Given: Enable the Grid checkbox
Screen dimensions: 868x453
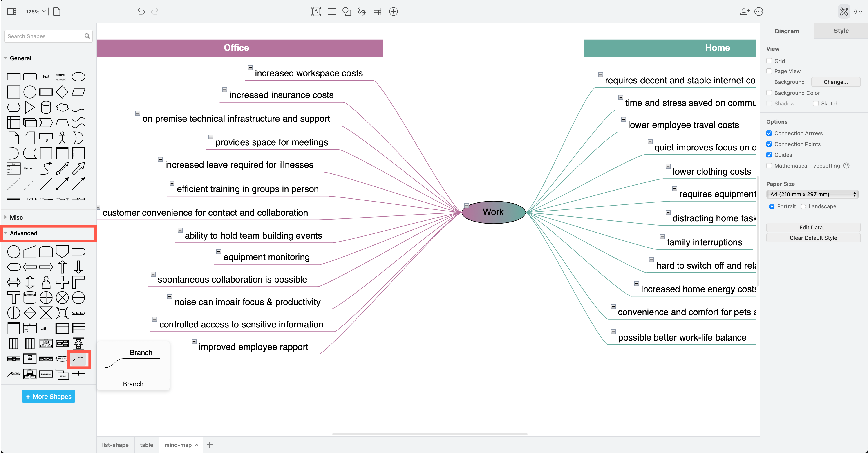Looking at the screenshot, I should [x=769, y=61].
